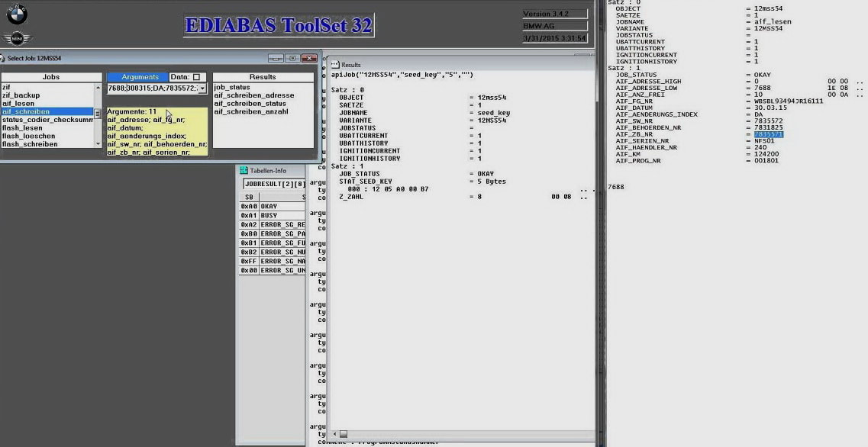This screenshot has width=868, height=447.
Task: Click the BMW AG field
Action: [x=555, y=26]
